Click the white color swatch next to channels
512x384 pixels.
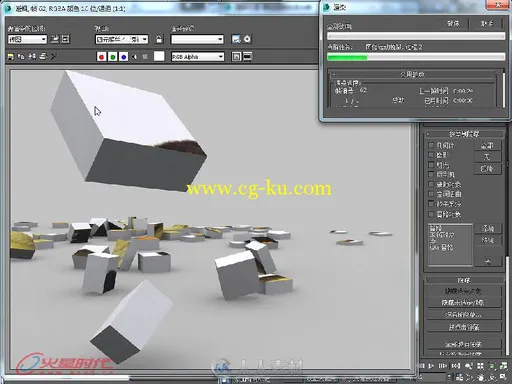[159, 56]
